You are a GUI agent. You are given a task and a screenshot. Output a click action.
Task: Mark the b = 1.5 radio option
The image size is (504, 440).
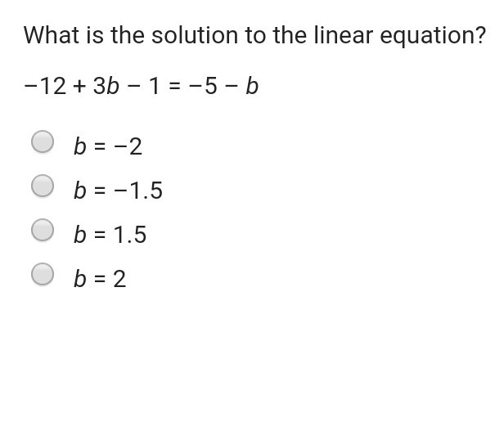(x=43, y=231)
